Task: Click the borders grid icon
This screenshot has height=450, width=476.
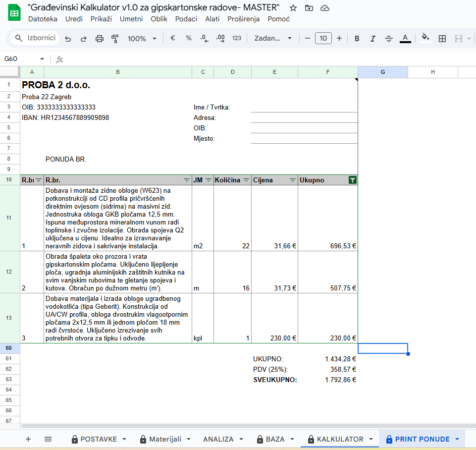Action: click(x=442, y=39)
